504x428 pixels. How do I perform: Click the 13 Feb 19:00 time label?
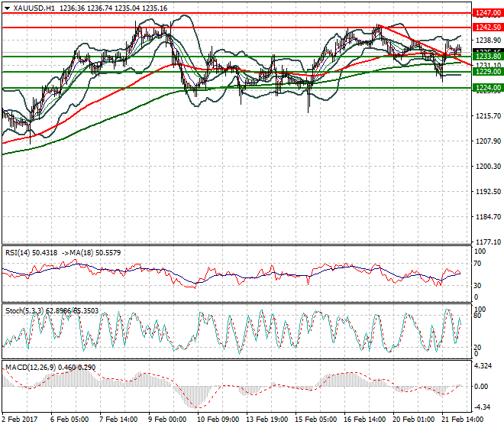point(267,420)
